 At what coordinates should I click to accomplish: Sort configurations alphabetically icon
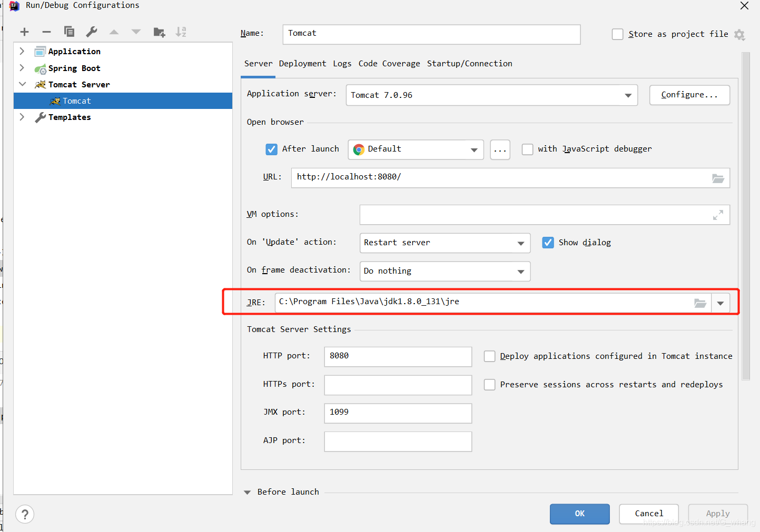click(181, 32)
